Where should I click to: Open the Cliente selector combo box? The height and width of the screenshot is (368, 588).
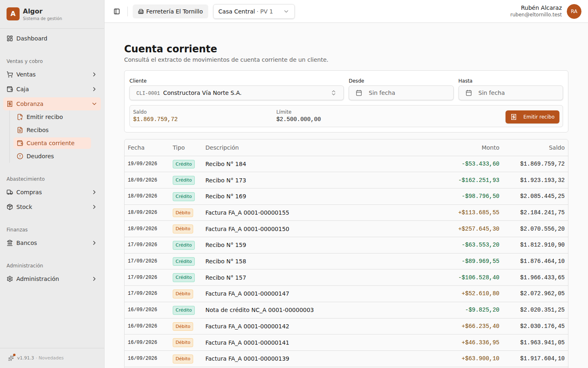(x=236, y=93)
